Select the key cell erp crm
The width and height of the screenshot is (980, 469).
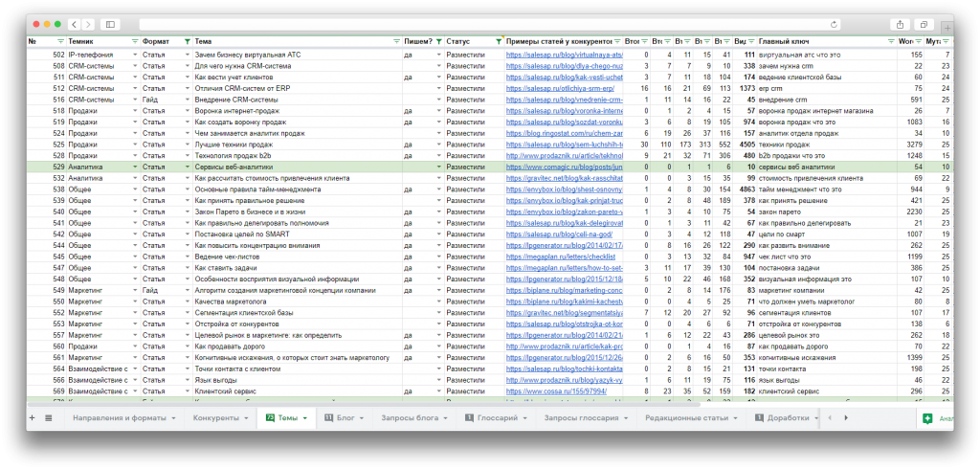pos(826,89)
